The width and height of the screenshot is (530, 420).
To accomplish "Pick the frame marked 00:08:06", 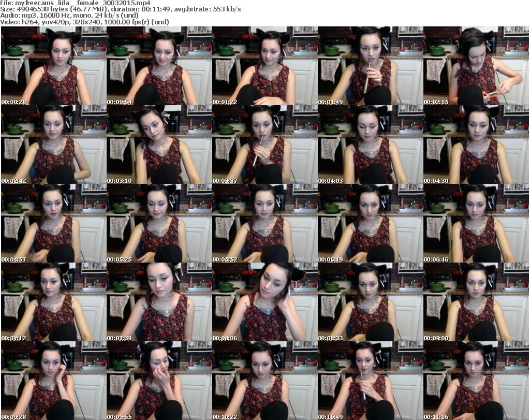I will [264, 302].
